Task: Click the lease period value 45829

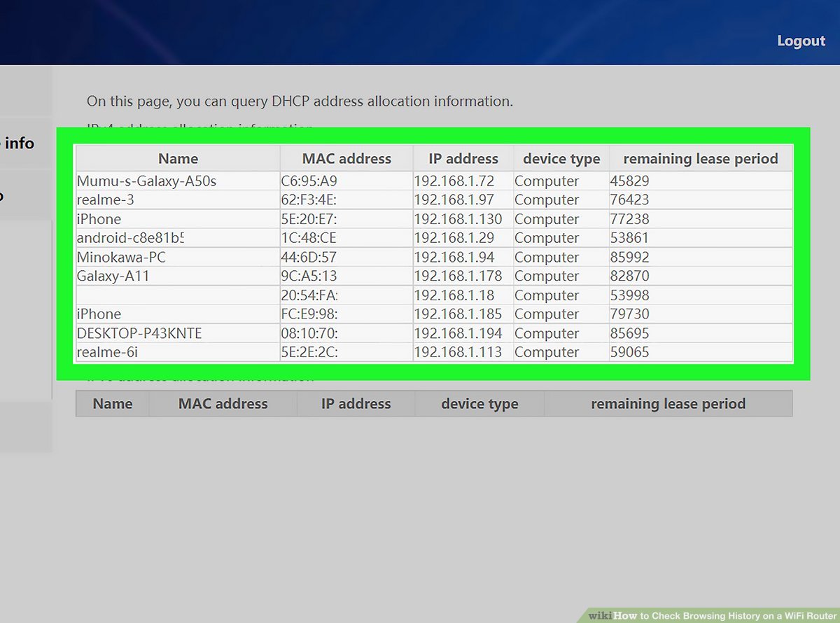Action: 629,181
